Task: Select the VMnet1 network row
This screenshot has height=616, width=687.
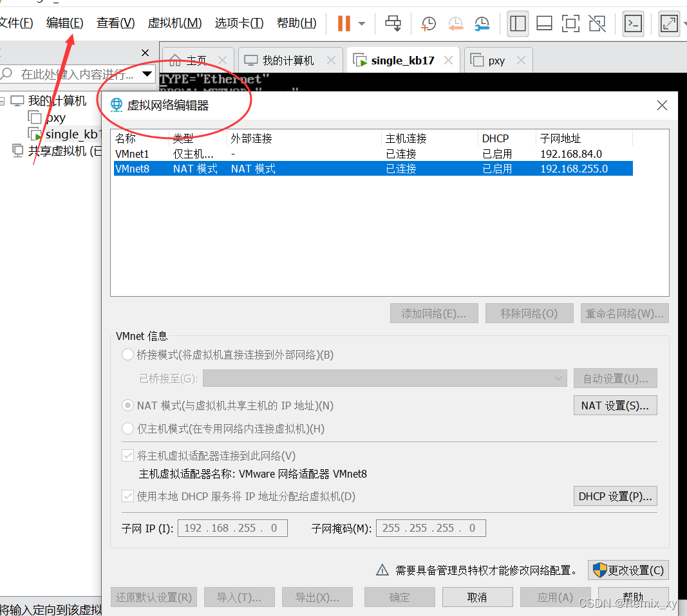Action: click(373, 154)
